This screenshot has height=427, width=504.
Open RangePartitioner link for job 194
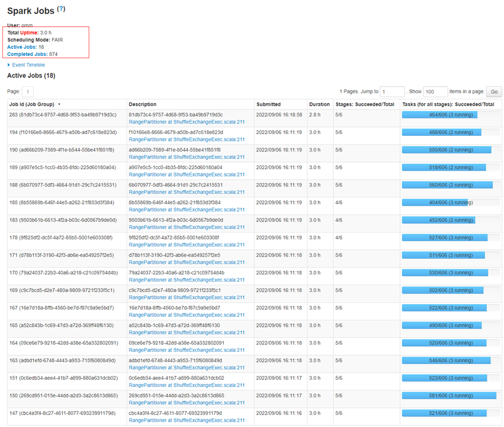[187, 139]
